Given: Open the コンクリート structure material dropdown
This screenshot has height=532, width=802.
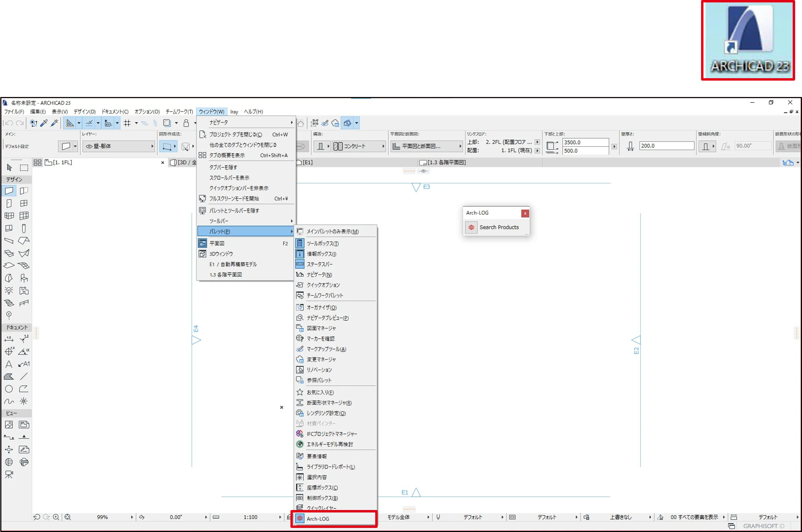Looking at the screenshot, I should coord(359,146).
